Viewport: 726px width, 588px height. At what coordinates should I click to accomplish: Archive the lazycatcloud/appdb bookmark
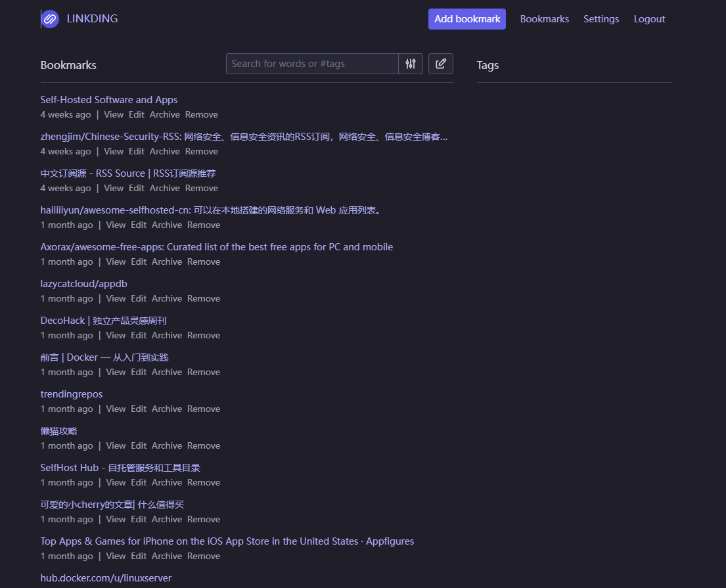pyautogui.click(x=167, y=299)
